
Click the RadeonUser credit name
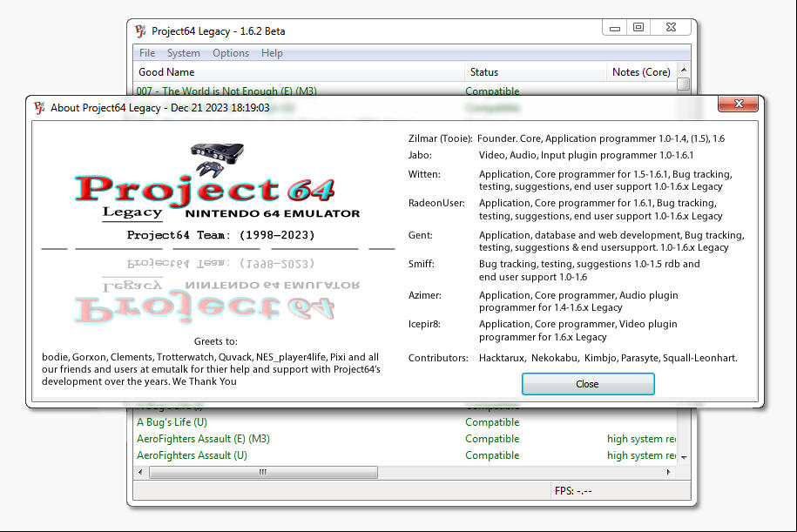tap(436, 203)
